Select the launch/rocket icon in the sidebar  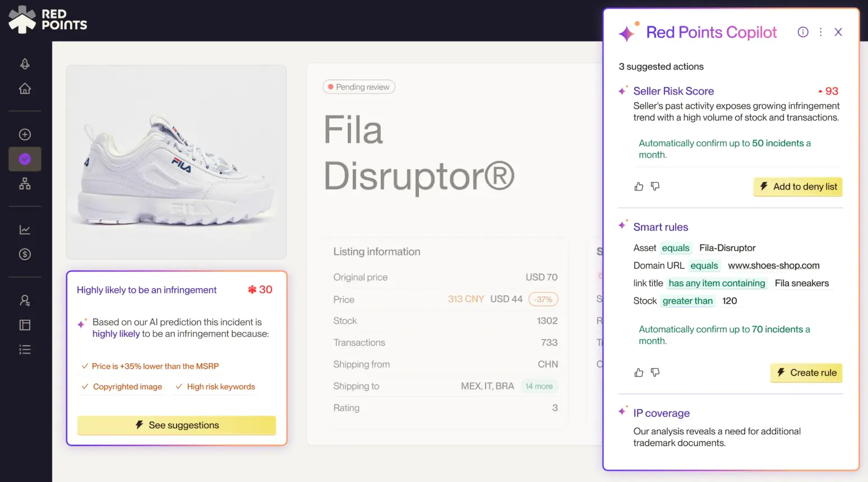(x=25, y=63)
